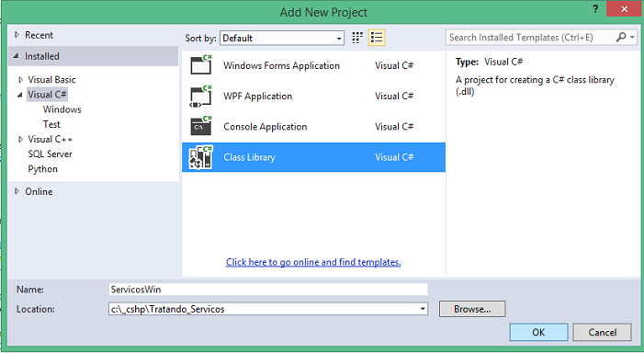Click the Browse... button
644x353 pixels.
tap(472, 309)
